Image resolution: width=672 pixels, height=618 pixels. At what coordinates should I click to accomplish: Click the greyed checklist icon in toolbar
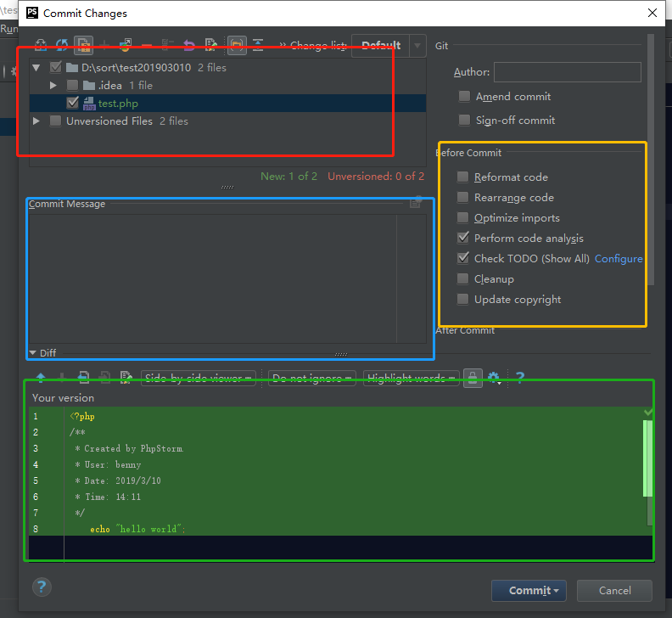(167, 45)
